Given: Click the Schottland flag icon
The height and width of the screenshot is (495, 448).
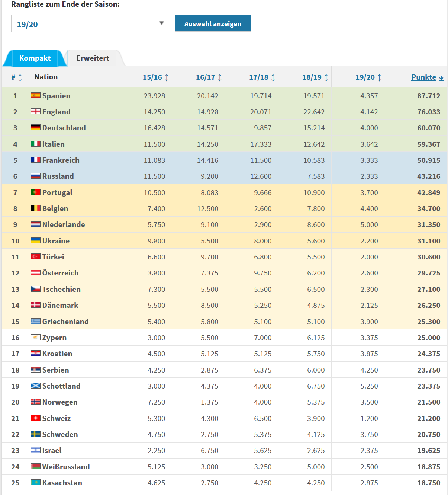Looking at the screenshot, I should tap(36, 386).
